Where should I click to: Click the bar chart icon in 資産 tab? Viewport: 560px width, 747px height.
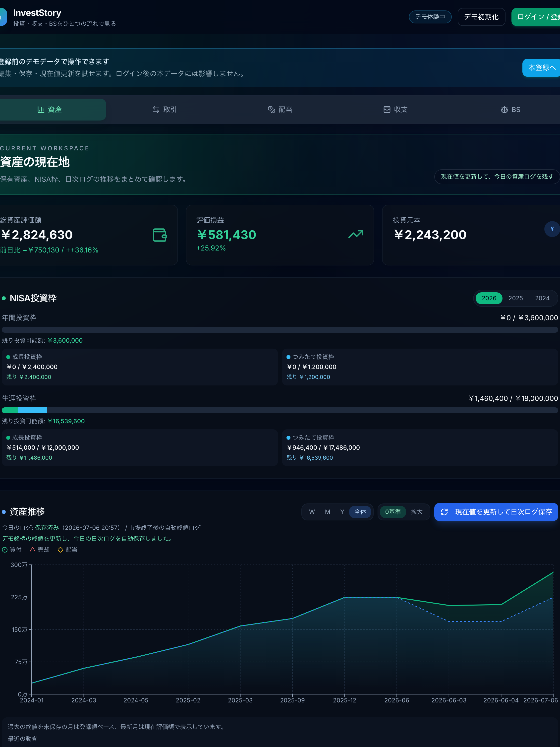41,109
